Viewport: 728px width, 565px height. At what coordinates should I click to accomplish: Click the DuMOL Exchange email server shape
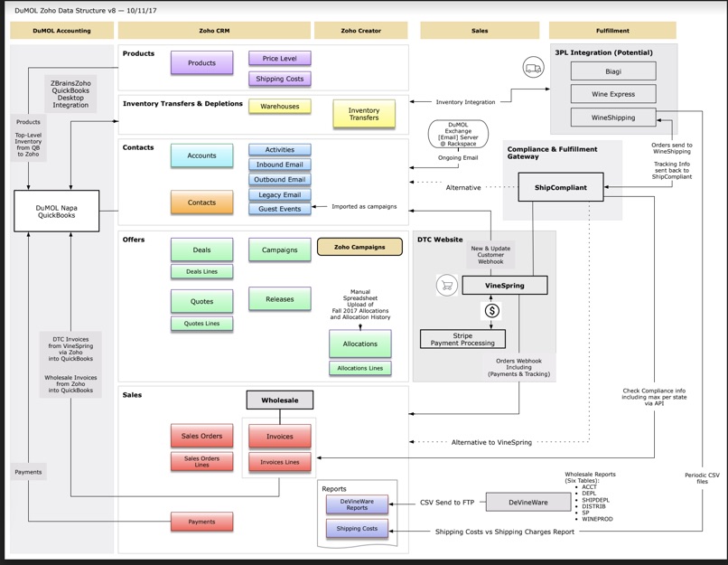pos(458,135)
